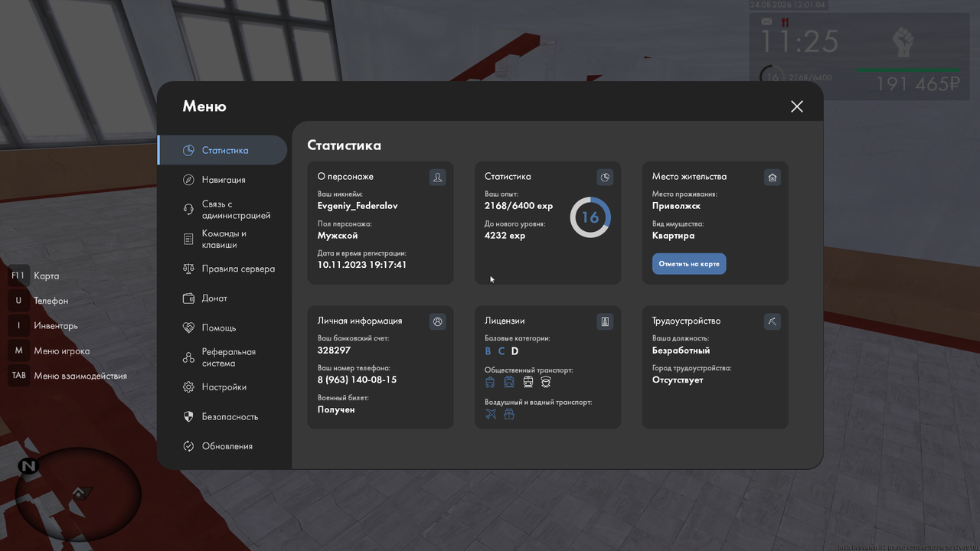Select the category D license
The image size is (980, 551).
(514, 351)
